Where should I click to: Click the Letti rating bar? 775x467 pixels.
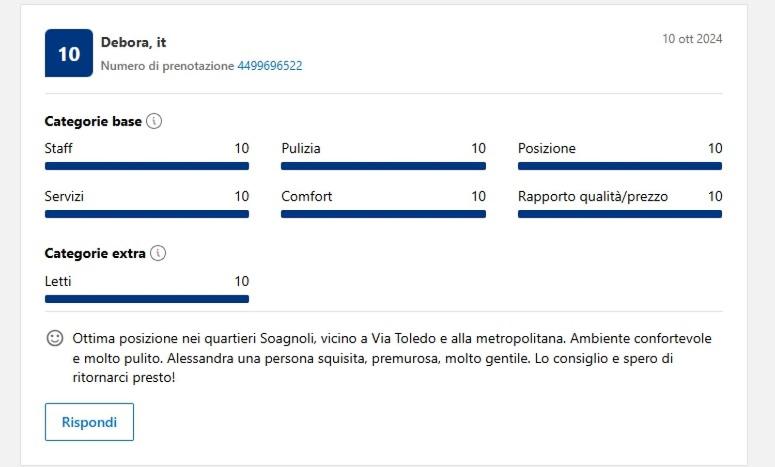point(147,299)
